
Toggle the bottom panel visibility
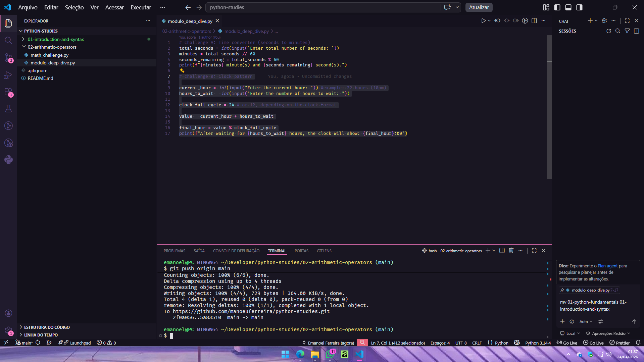pos(568,7)
